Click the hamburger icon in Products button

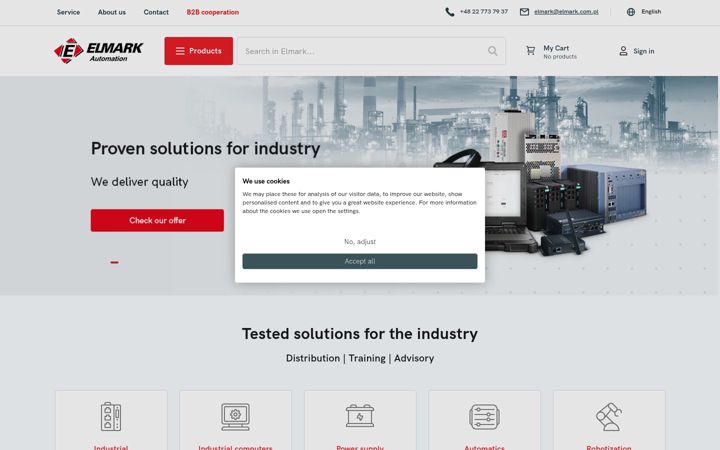click(x=180, y=51)
